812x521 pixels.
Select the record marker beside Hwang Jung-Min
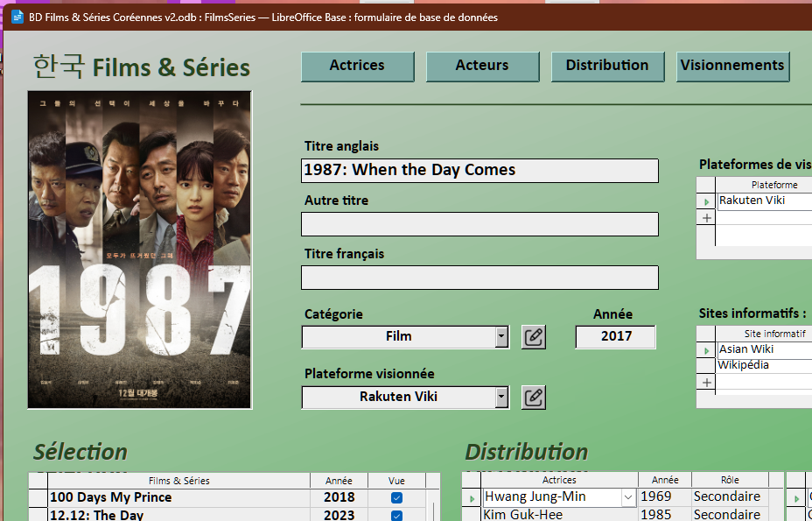472,497
